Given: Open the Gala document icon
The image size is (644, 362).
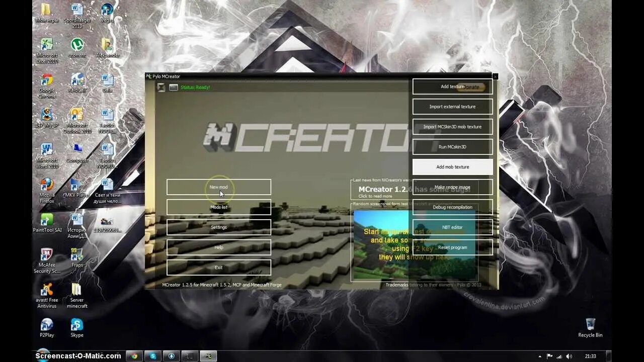Looking at the screenshot, I should (107, 83).
